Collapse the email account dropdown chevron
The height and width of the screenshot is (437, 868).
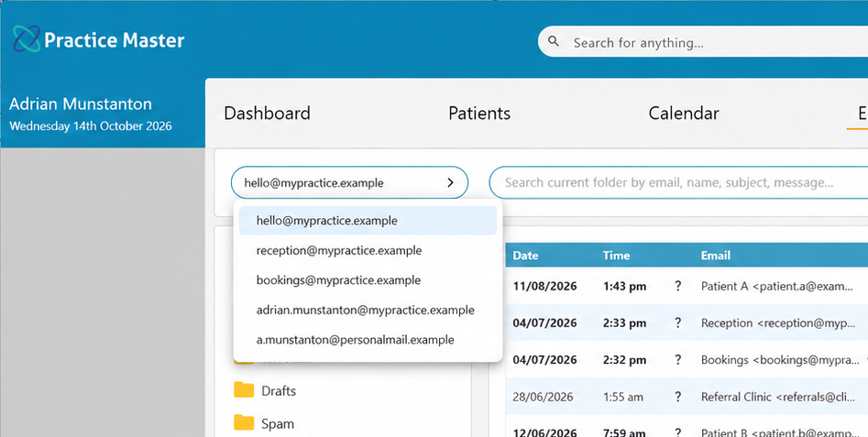point(450,182)
